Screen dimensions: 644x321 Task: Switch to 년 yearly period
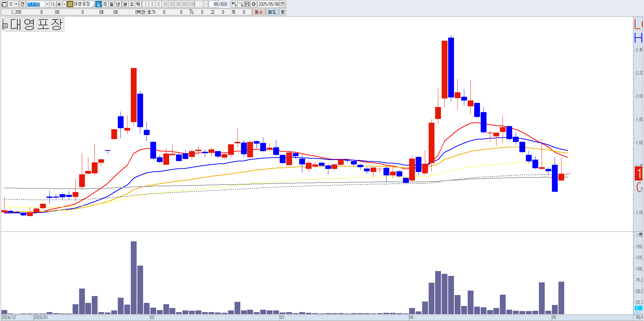(118, 4)
